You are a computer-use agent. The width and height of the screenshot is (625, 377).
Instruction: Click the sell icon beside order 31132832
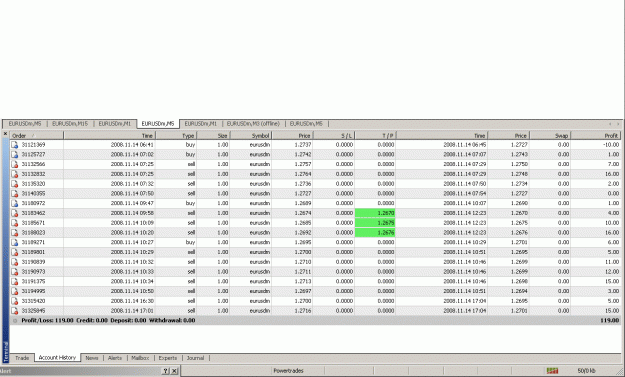tap(15, 174)
